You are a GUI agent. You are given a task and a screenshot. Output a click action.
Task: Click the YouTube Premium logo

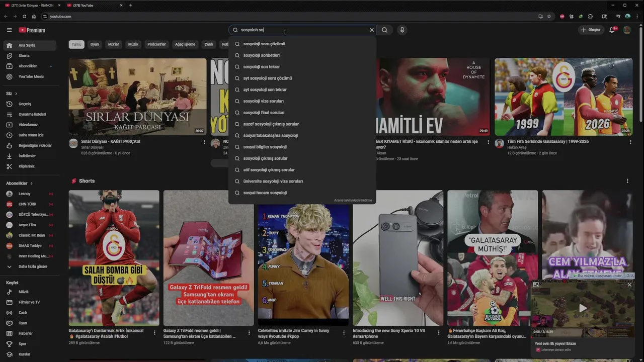[32, 30]
